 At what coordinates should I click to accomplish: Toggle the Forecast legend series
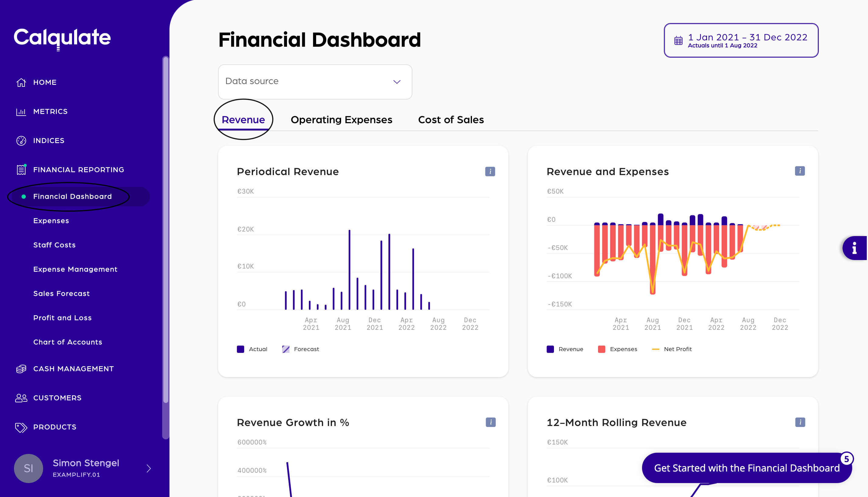[300, 349]
